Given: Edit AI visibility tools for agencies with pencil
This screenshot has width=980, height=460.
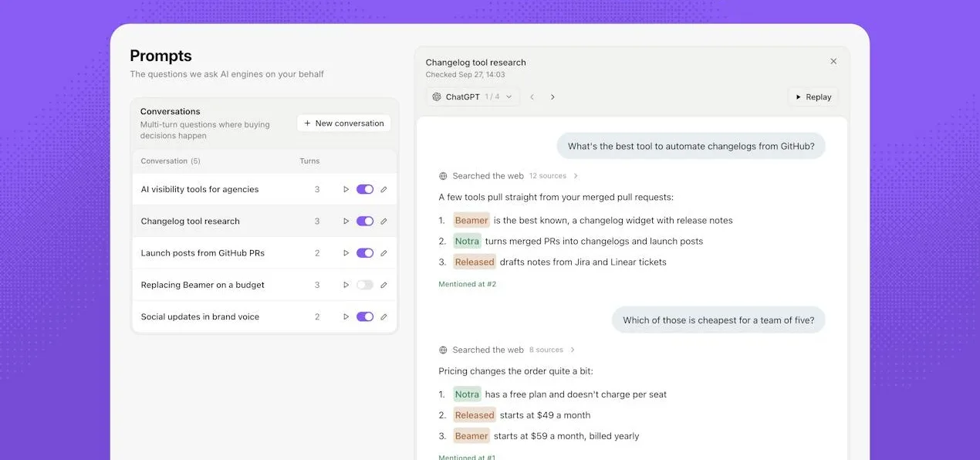Looking at the screenshot, I should [384, 189].
